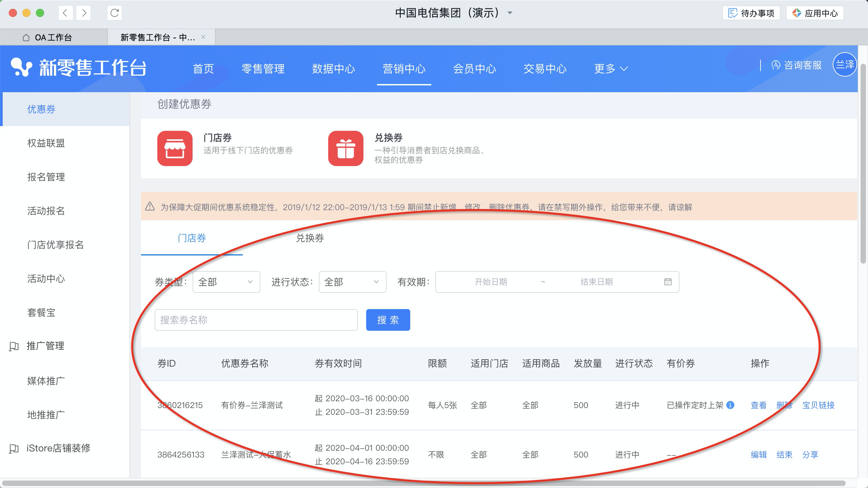Open the 待办事项 to-do button
Viewport: 868px width, 488px height.
click(x=751, y=13)
